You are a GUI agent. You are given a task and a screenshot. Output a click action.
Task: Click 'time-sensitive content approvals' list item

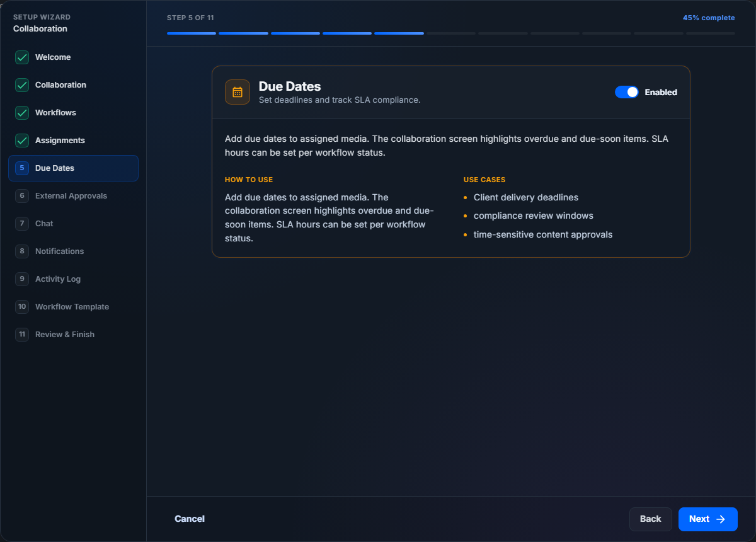coord(543,234)
